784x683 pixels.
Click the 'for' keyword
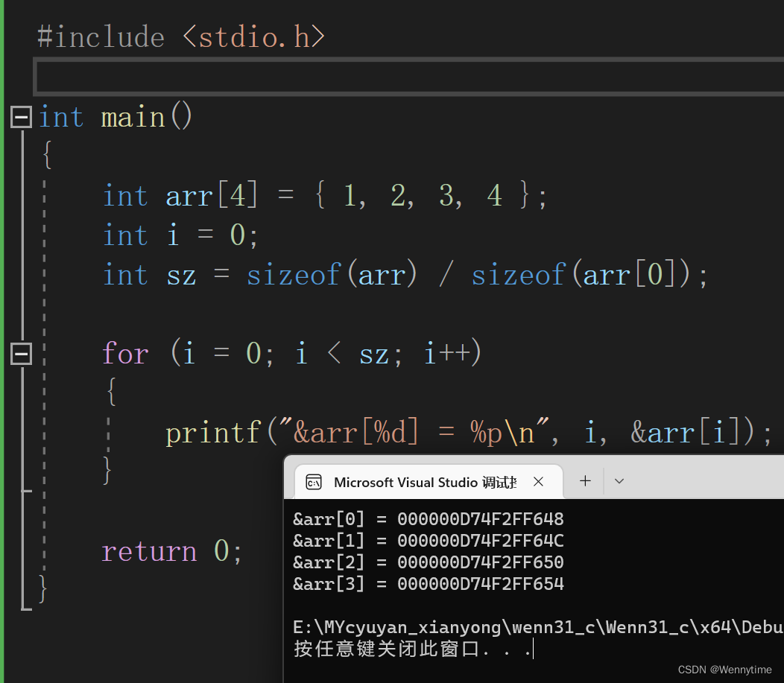[125, 354]
